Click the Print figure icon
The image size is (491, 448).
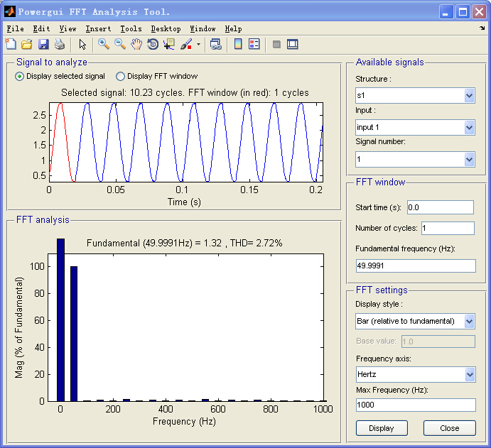point(60,45)
